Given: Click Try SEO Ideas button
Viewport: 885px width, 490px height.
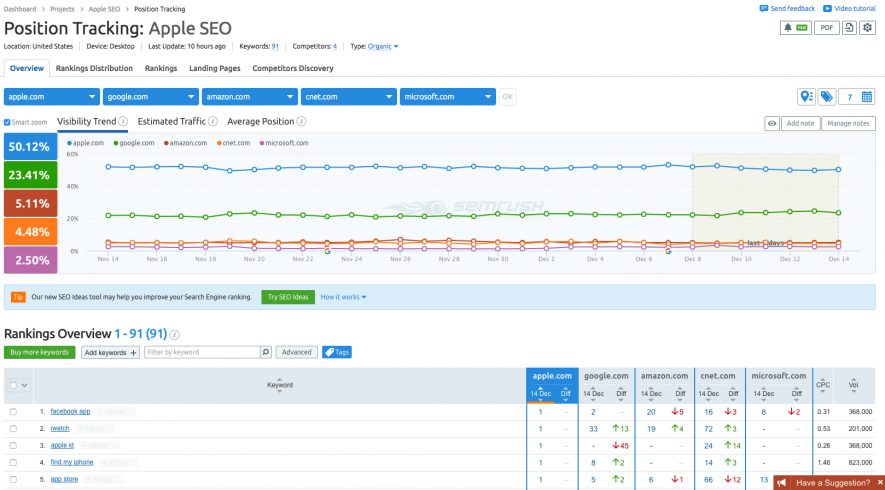Looking at the screenshot, I should pos(288,297).
